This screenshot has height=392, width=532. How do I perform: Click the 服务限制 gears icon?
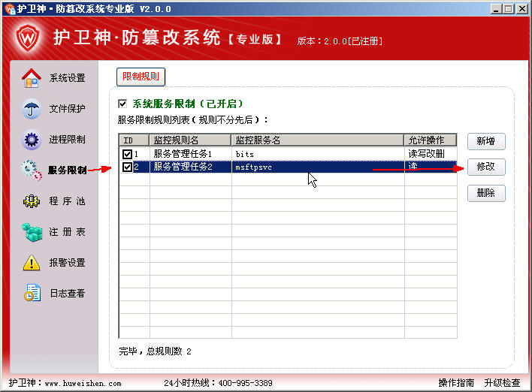[32, 170]
